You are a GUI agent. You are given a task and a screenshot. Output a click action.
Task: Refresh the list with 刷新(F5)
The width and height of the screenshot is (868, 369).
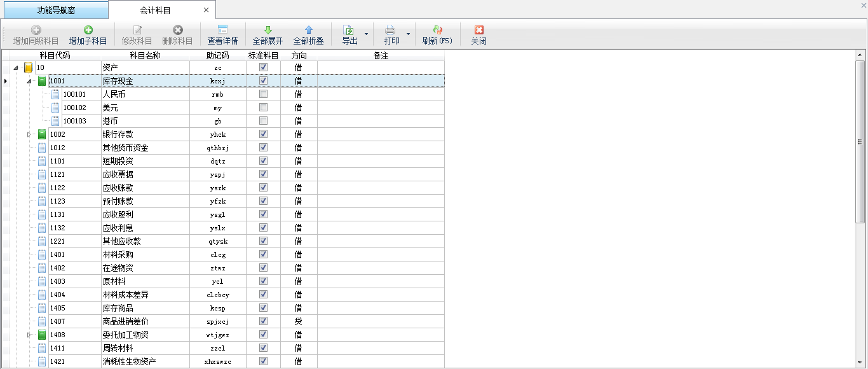coord(437,31)
